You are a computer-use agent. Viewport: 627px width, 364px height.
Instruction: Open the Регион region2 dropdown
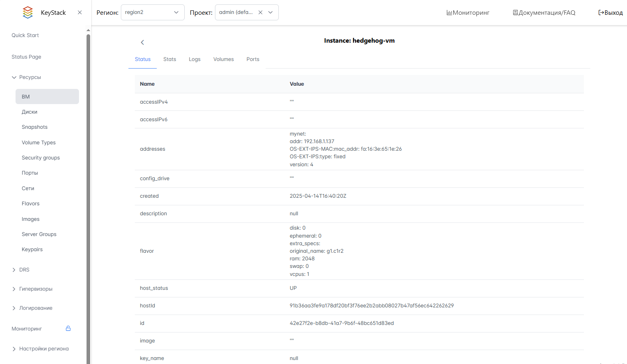point(152,12)
